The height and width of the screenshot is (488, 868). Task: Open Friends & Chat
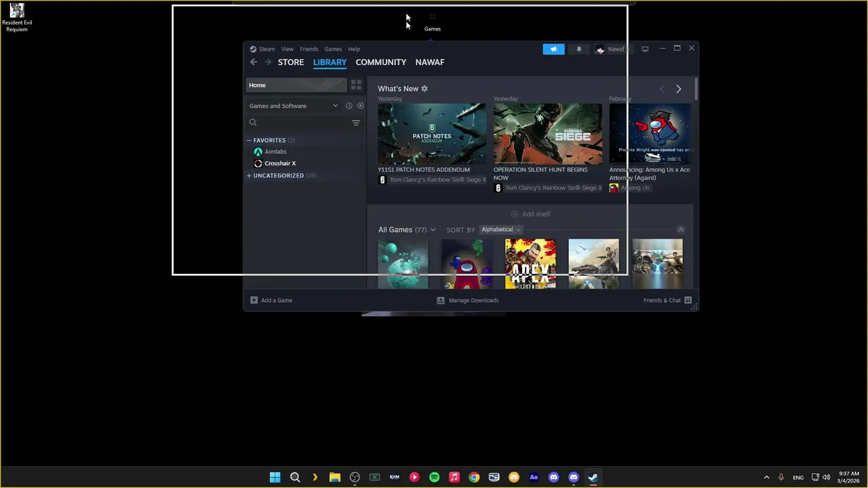(667, 300)
